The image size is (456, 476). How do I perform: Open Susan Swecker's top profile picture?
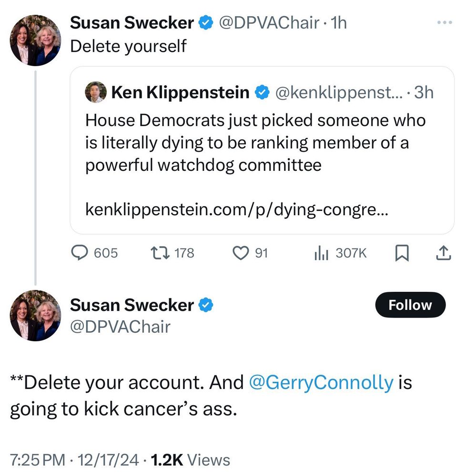click(36, 40)
